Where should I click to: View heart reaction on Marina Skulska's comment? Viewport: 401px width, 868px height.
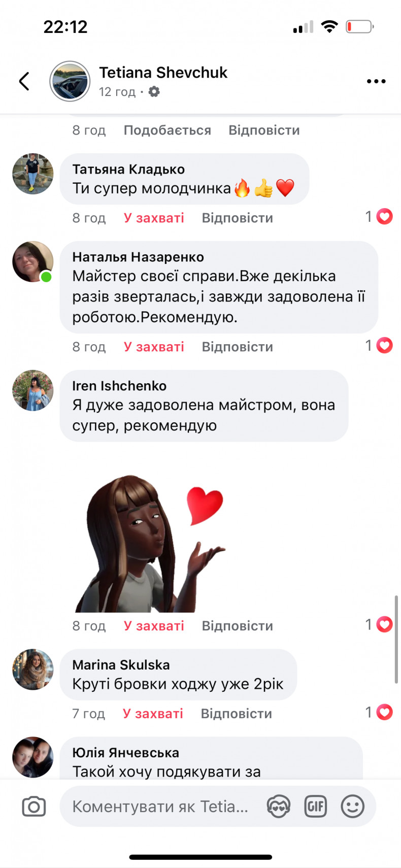(384, 712)
